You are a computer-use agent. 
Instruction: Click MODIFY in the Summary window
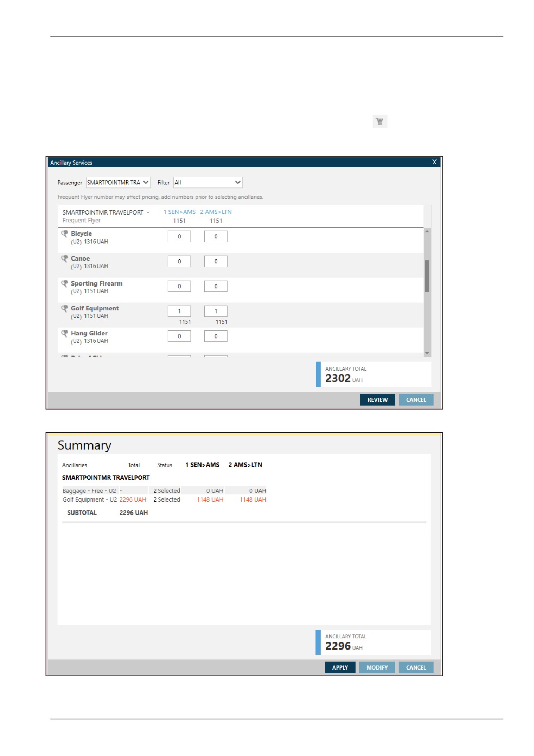pyautogui.click(x=377, y=668)
